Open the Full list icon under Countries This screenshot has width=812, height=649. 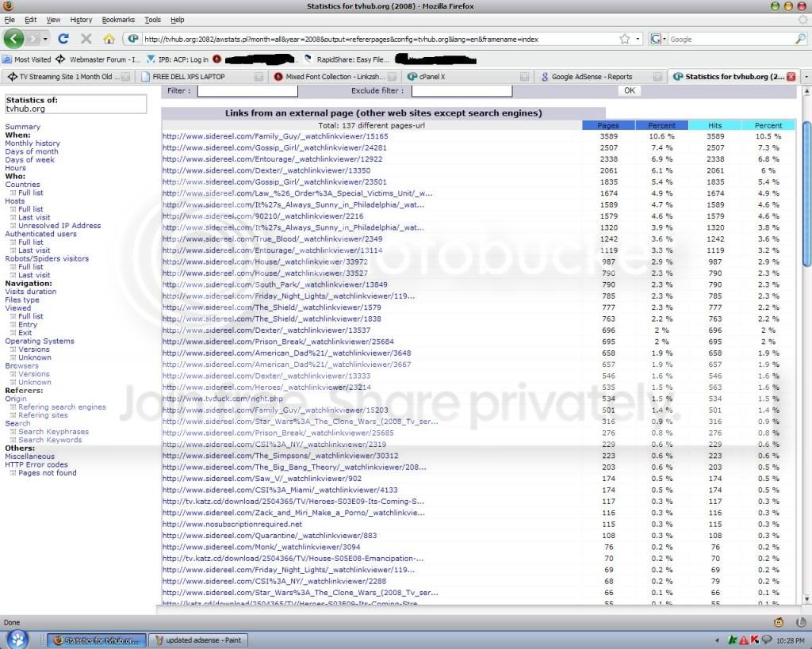coord(13,193)
